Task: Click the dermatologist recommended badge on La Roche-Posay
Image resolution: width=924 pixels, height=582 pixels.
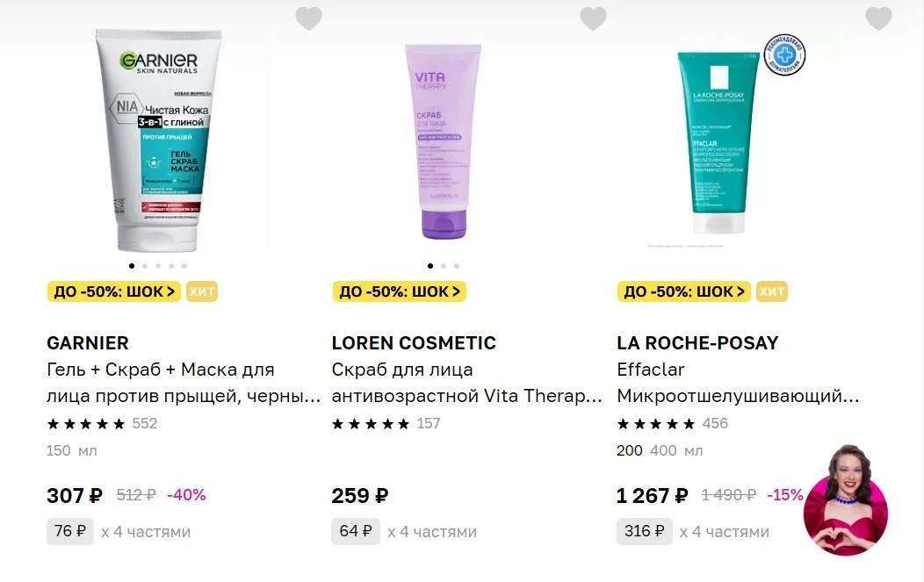Action: (784, 54)
